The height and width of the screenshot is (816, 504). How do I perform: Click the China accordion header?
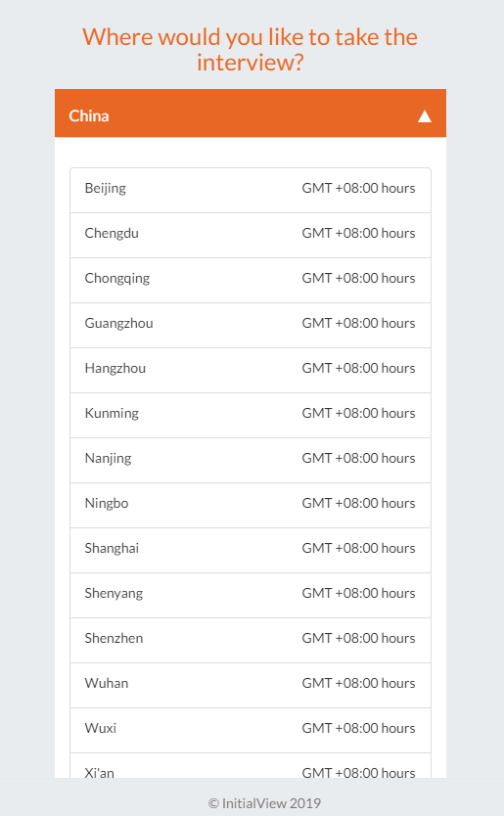point(251,113)
